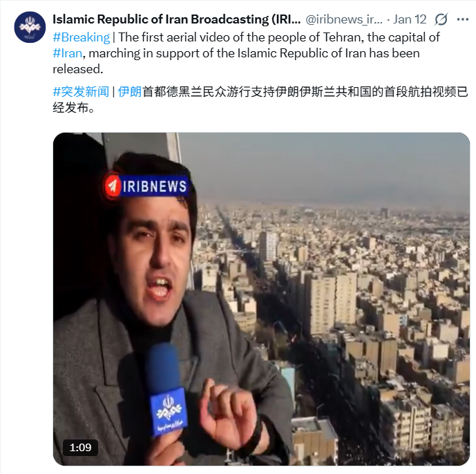The width and height of the screenshot is (476, 474).
Task: Click the IRIBNEWS watermark logo in video
Action: tap(146, 186)
